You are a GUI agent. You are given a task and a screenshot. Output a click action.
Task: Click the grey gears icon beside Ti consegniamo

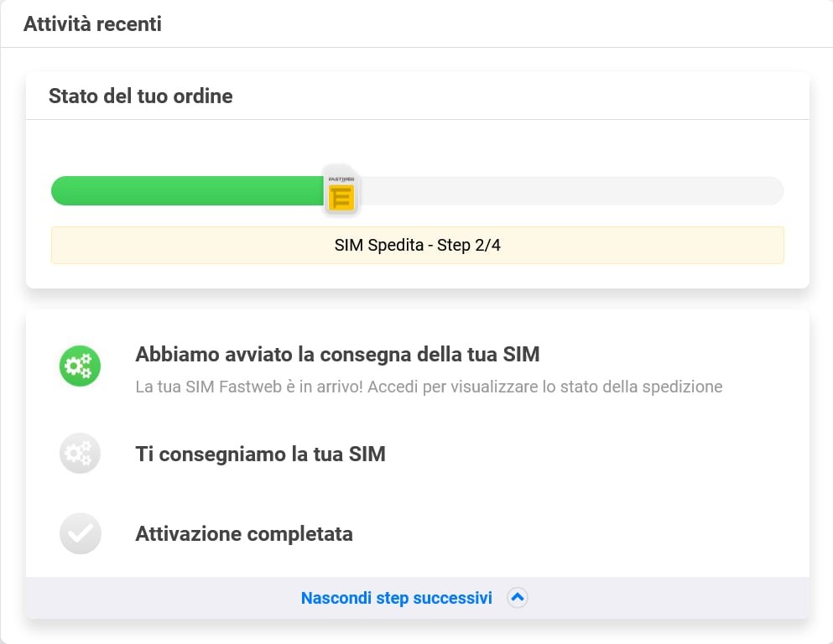point(80,454)
